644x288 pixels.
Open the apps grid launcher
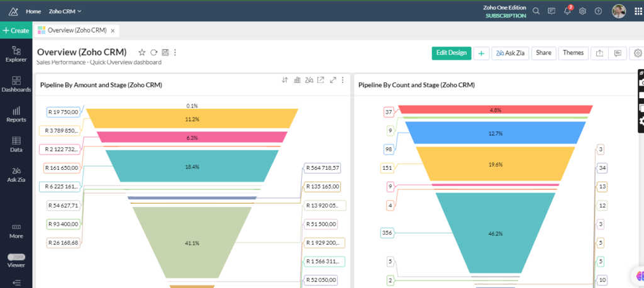tap(638, 11)
